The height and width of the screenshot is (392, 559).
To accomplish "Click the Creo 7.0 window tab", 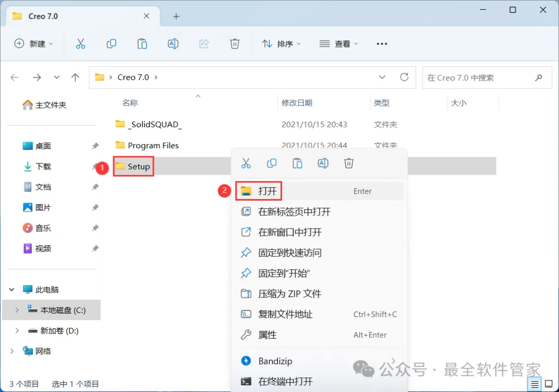I will pyautogui.click(x=83, y=17).
